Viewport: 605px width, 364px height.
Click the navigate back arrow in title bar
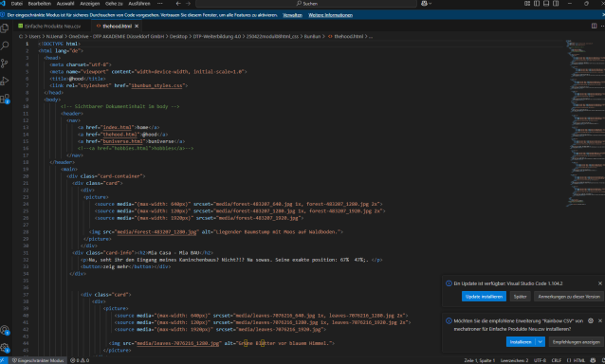[178, 4]
